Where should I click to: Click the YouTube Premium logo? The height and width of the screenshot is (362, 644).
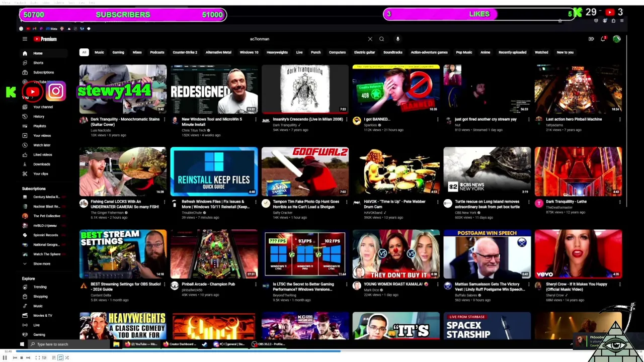pyautogui.click(x=45, y=39)
